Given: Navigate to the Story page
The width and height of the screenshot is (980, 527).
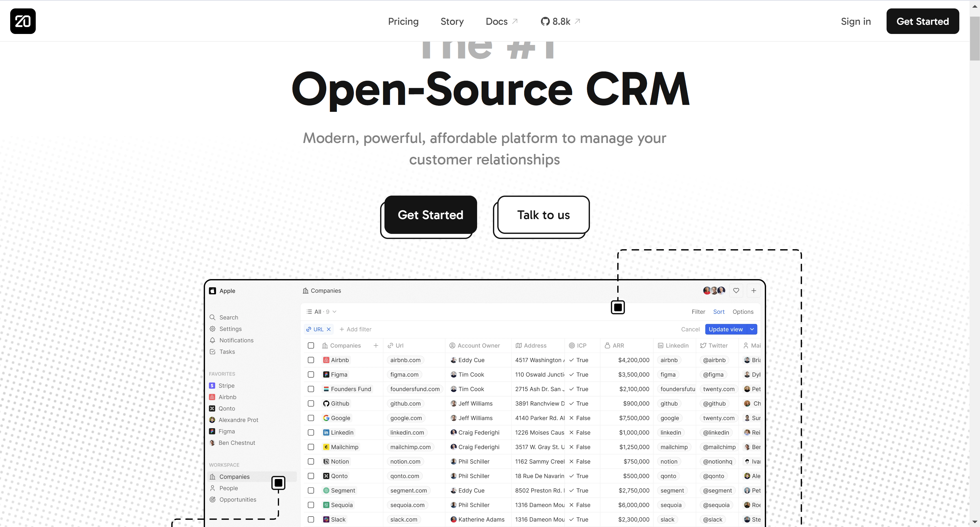Looking at the screenshot, I should click(x=452, y=21).
